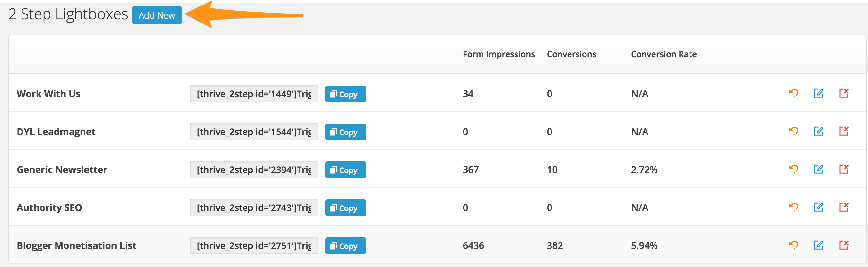Copy shortcode for DYL Leadmagnet
The width and height of the screenshot is (868, 267).
tap(345, 132)
